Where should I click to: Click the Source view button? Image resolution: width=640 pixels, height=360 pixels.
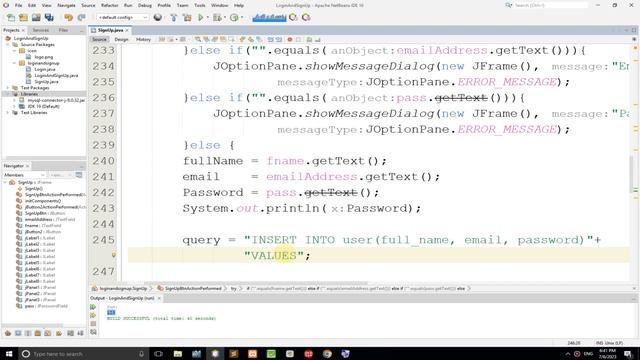[99, 40]
